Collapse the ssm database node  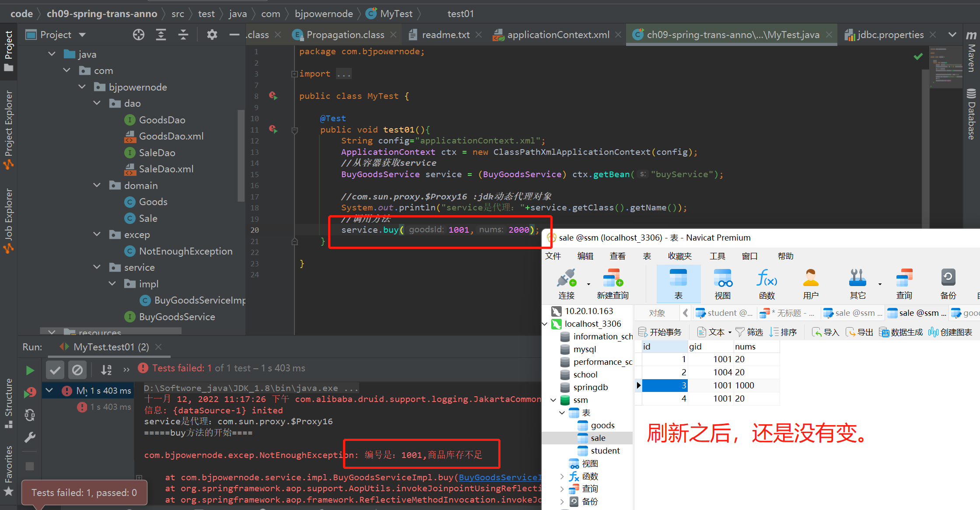pos(553,400)
